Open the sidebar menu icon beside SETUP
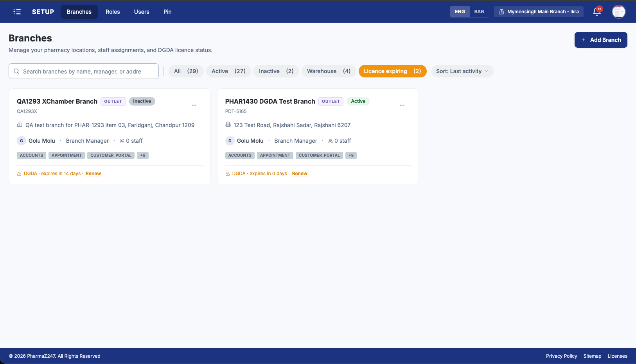Image resolution: width=636 pixels, height=364 pixels. [17, 12]
